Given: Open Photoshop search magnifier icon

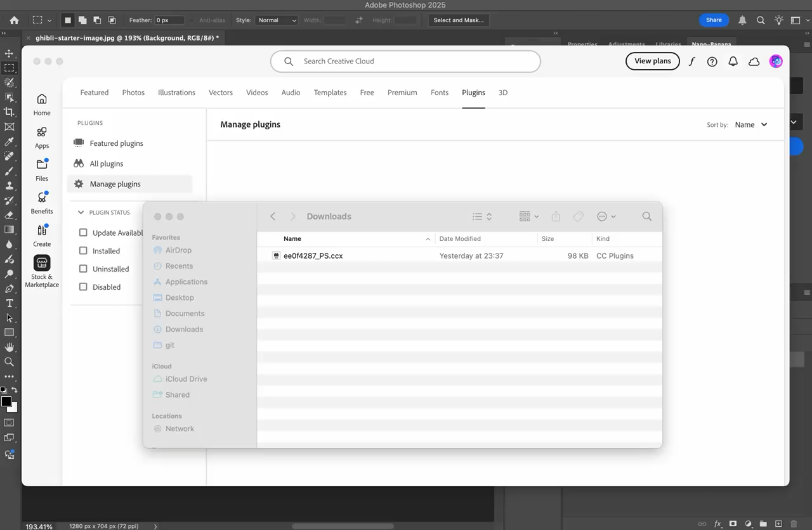Looking at the screenshot, I should pos(761,20).
